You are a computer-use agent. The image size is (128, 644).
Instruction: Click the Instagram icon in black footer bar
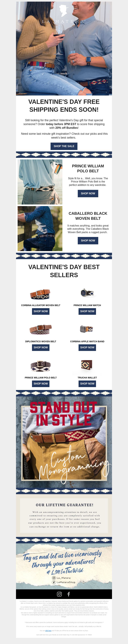[59, 594]
